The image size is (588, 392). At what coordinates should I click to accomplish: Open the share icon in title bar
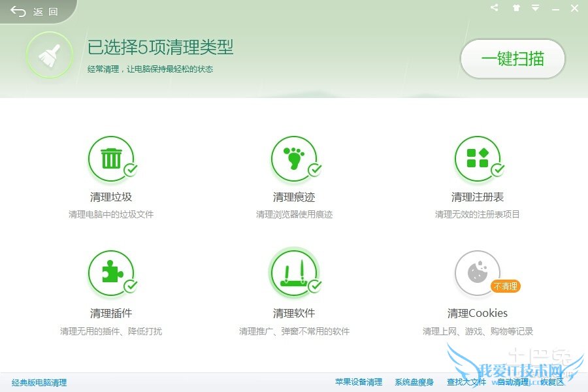point(495,7)
